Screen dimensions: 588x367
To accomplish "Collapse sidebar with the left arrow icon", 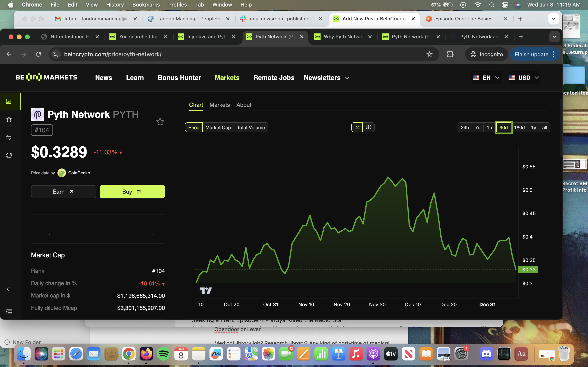I will pos(9,289).
